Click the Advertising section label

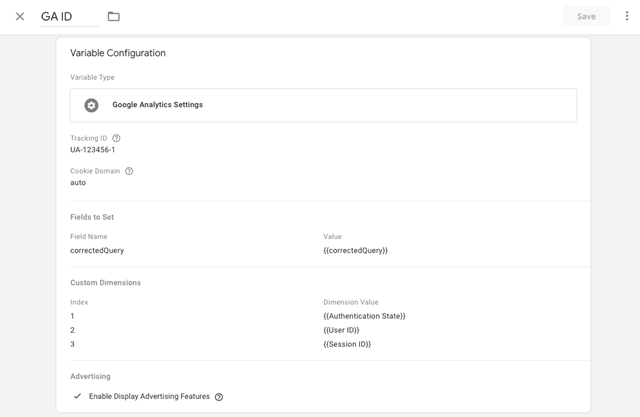click(x=90, y=376)
